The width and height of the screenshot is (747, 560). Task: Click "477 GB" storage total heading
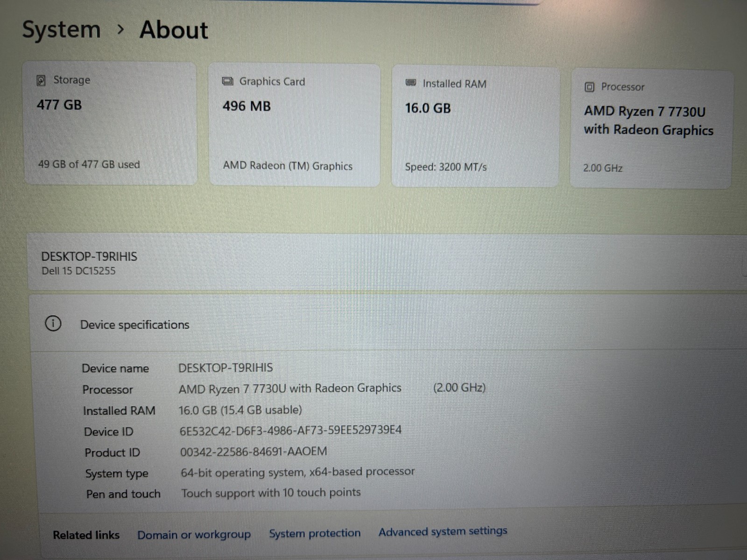pyautogui.click(x=59, y=105)
